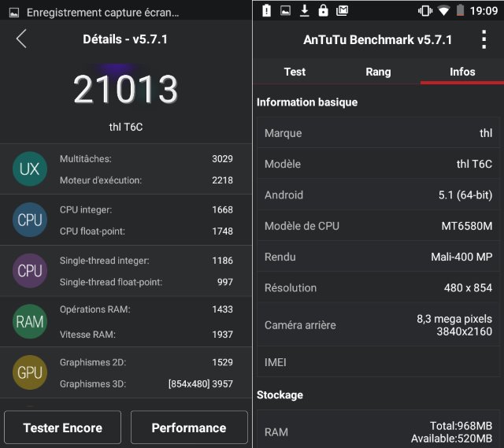Viewport: 504px width, 448px height.
Task: Tap the download arrow status icon
Action: 305,10
